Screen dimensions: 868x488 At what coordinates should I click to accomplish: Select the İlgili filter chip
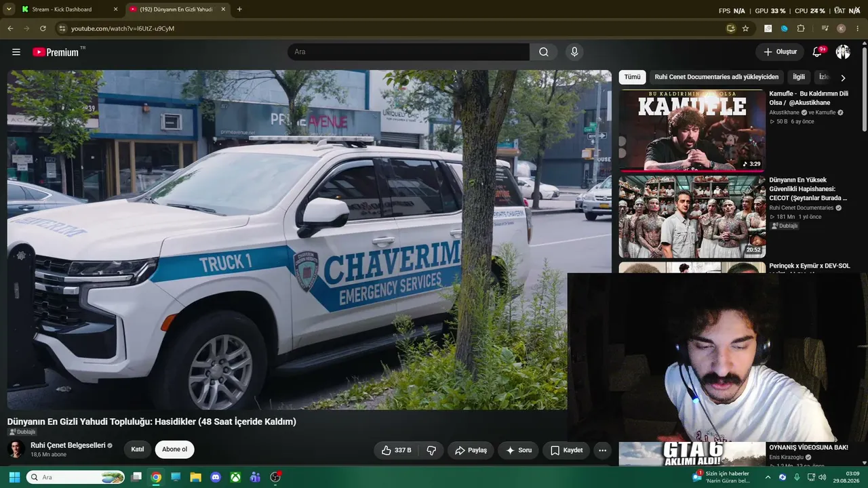(799, 77)
